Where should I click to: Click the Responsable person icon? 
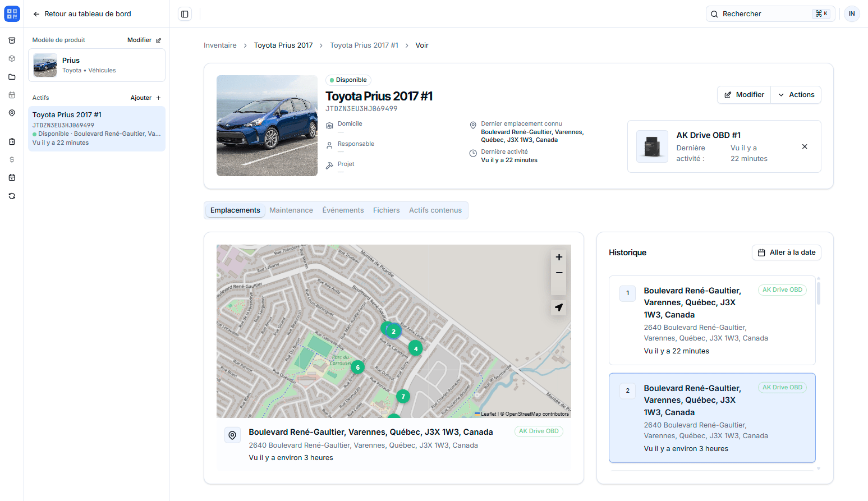tap(330, 145)
